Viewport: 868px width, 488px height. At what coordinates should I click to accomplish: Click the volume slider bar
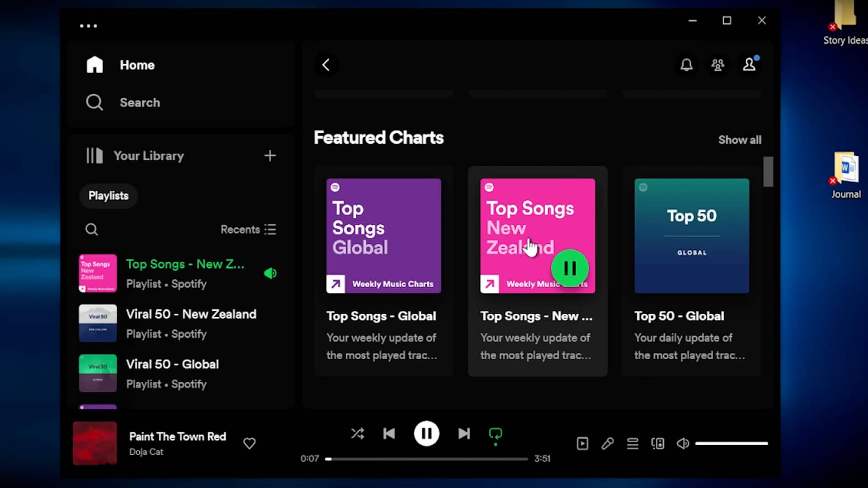tap(731, 444)
